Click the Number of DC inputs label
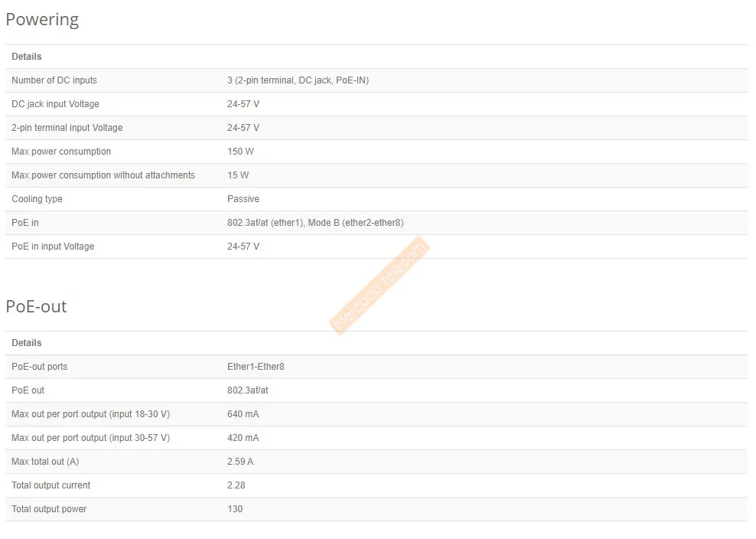The image size is (756, 539). tap(54, 80)
